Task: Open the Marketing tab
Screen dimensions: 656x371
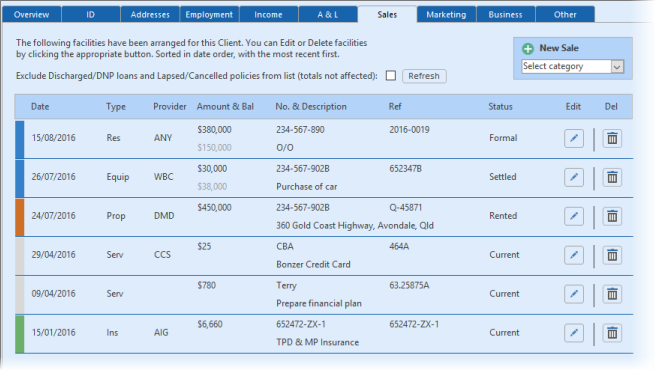Action: [x=446, y=15]
